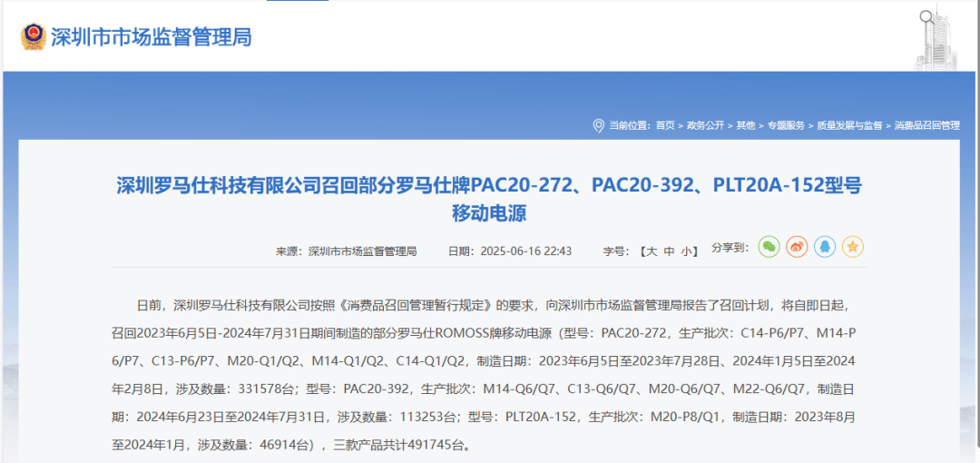Open 深圳市市场监督管理局 site title

[152, 37]
